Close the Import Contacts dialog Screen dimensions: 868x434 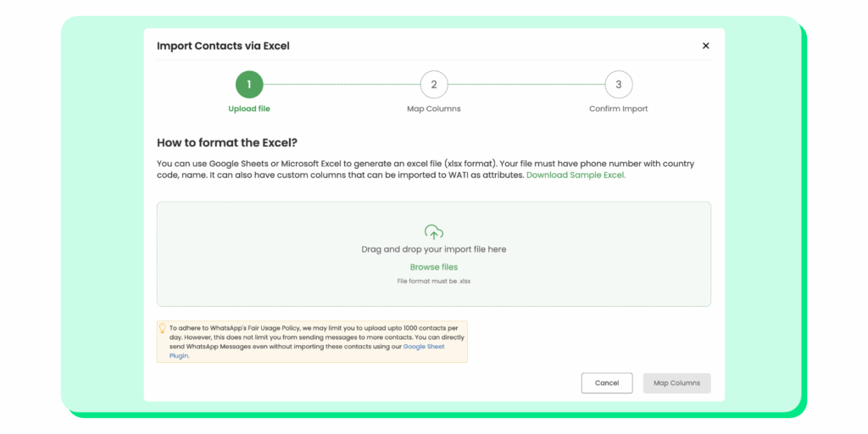tap(705, 46)
